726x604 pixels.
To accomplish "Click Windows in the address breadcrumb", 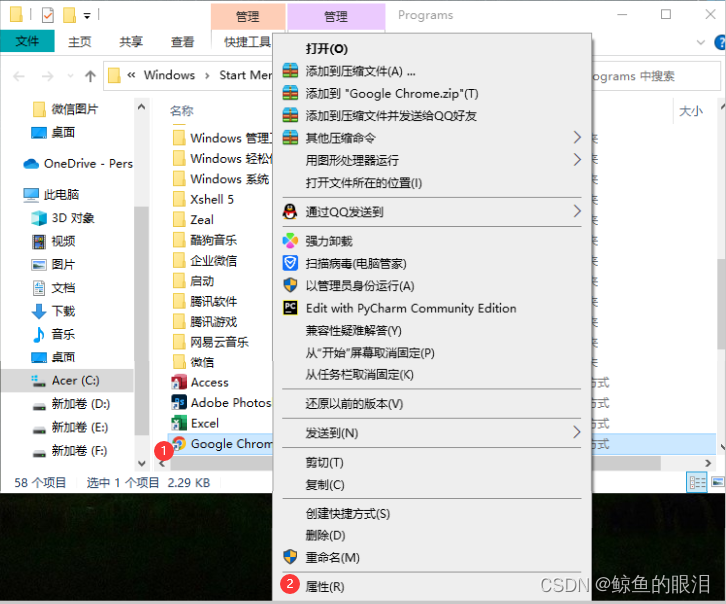I will point(169,75).
